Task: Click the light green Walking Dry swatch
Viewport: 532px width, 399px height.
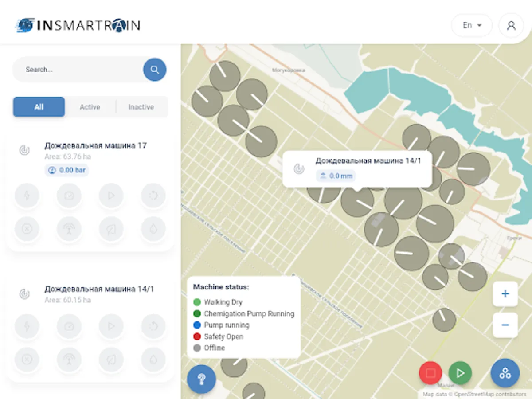Action: [x=197, y=302]
